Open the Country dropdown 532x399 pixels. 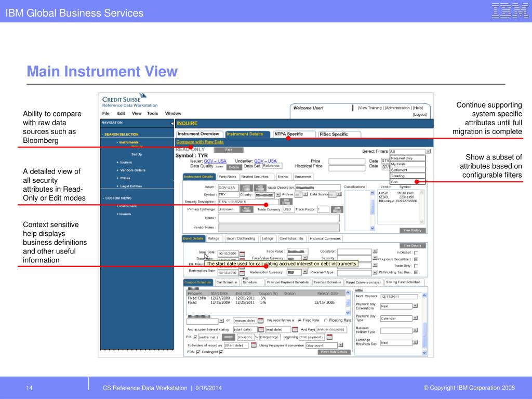click(278, 195)
